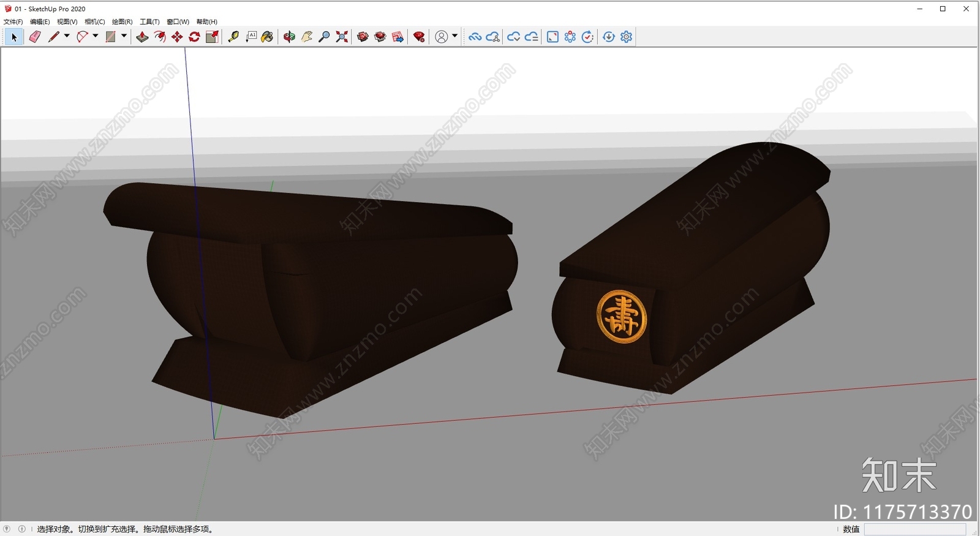Open the Line tool dropdown arrow
This screenshot has height=536, width=980.
click(x=67, y=37)
